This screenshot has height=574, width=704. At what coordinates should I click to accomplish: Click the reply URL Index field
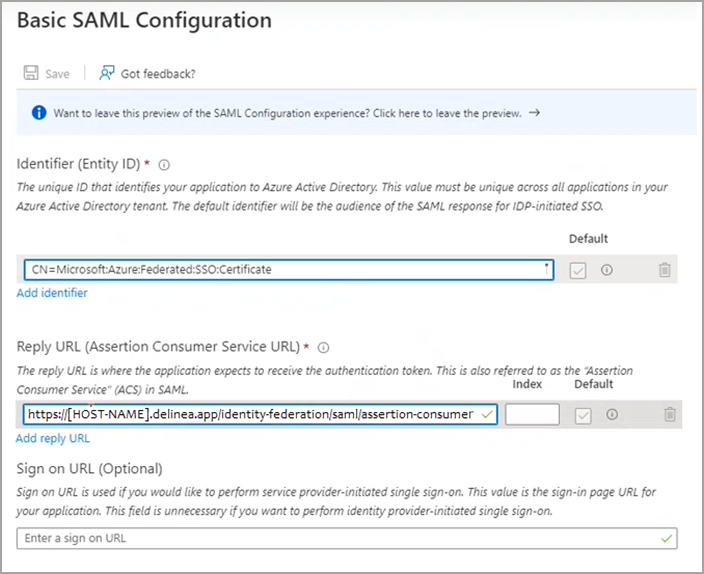pos(531,415)
